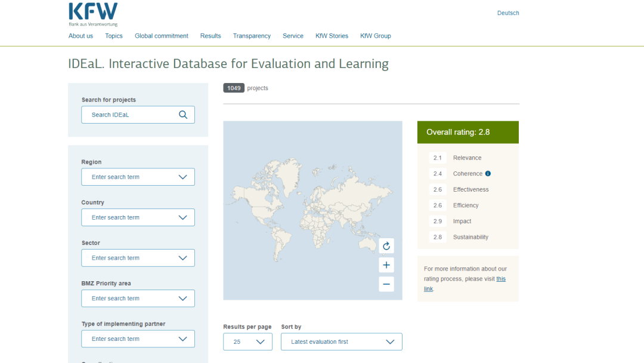Open the Sector dropdown
The width and height of the screenshot is (644, 363).
point(138,258)
